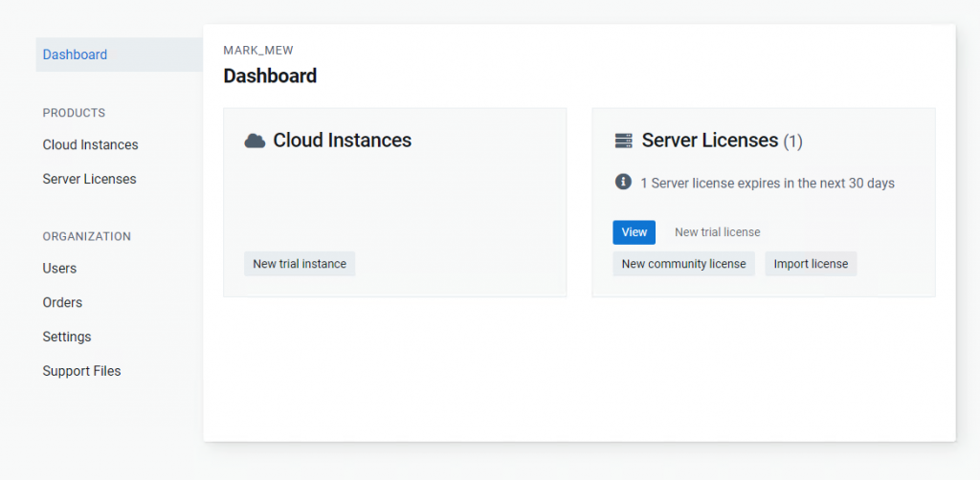This screenshot has height=480, width=980.
Task: Click the cloud icon in Cloud Instances card
Action: (x=255, y=141)
